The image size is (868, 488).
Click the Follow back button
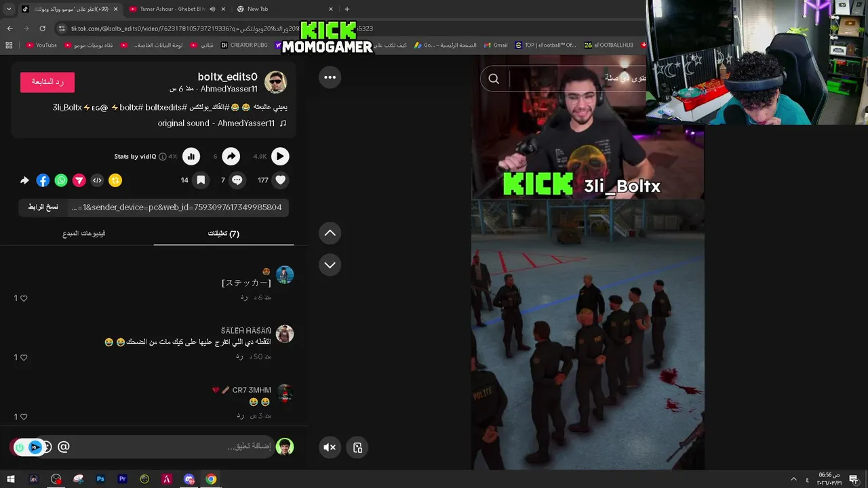click(47, 82)
